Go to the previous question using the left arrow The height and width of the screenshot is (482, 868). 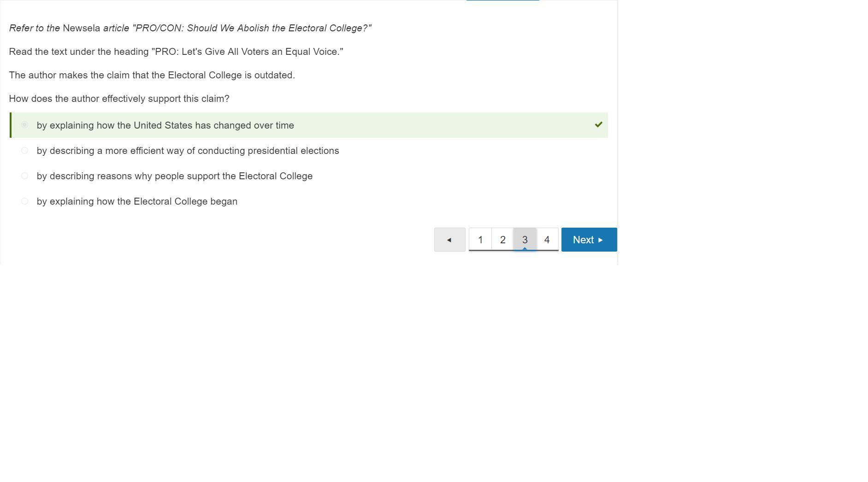449,240
